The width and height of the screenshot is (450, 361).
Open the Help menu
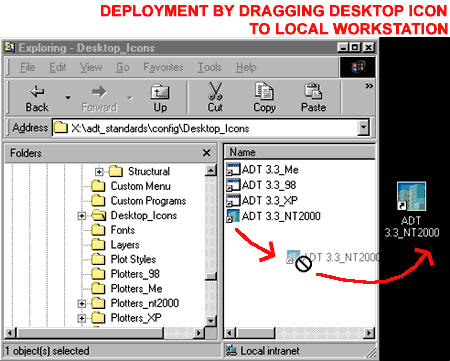click(x=246, y=67)
